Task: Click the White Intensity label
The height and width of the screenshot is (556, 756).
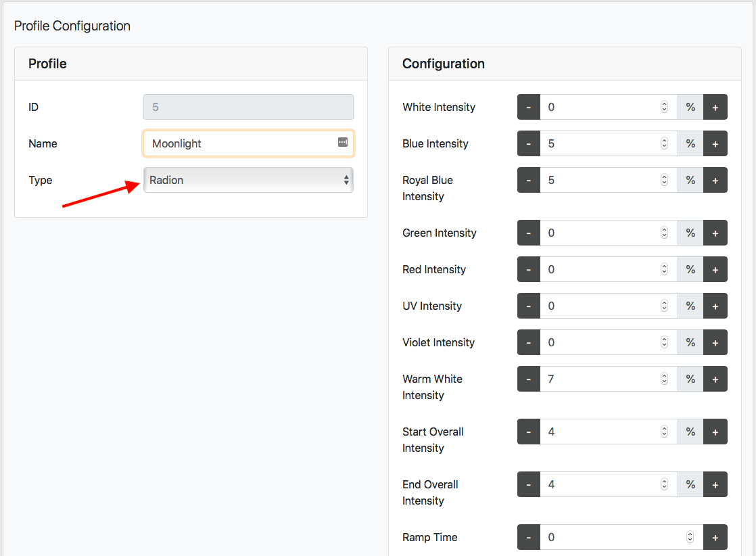Action: click(439, 107)
